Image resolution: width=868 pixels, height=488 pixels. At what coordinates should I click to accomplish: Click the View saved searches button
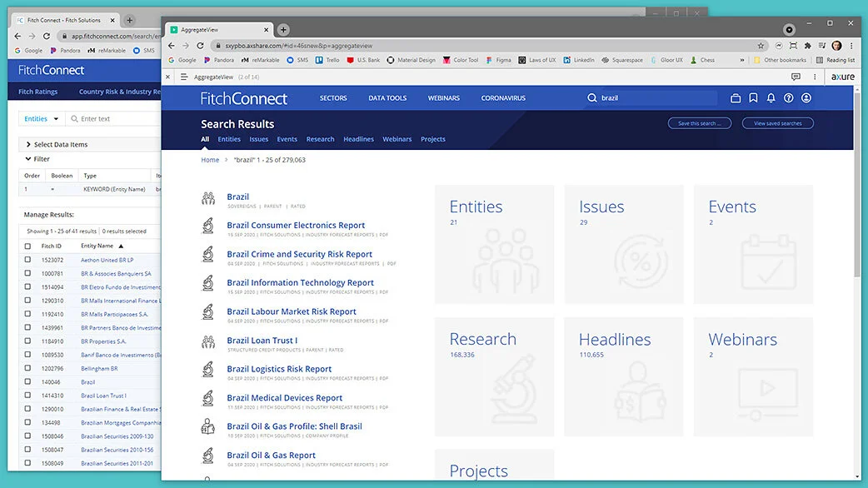(x=778, y=123)
